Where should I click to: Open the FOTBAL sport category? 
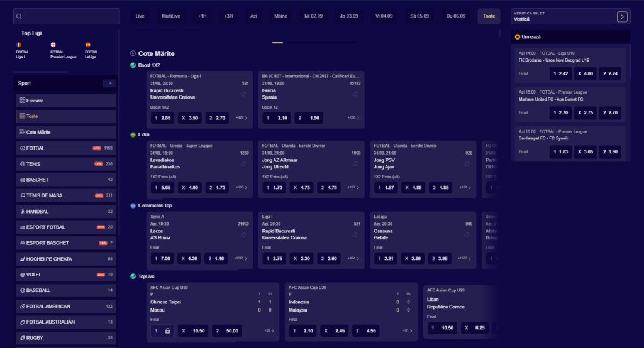pos(65,148)
